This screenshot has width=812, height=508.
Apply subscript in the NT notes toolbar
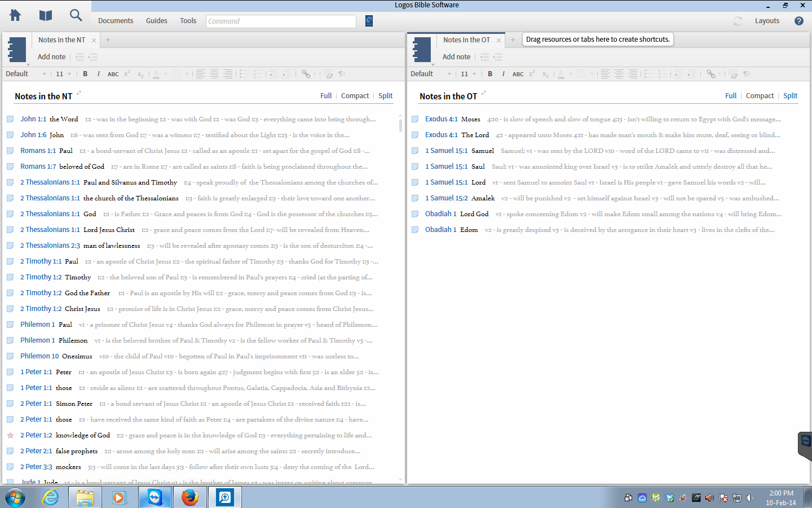140,74
